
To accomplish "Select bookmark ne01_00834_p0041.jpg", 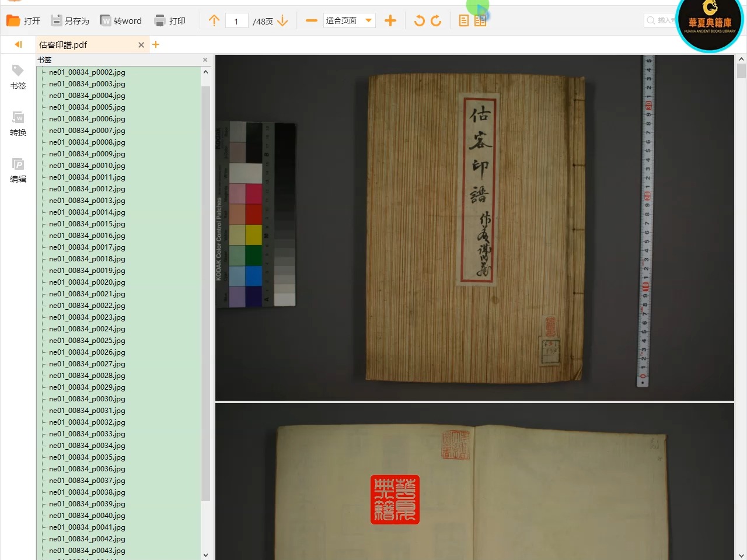I will pos(87,527).
